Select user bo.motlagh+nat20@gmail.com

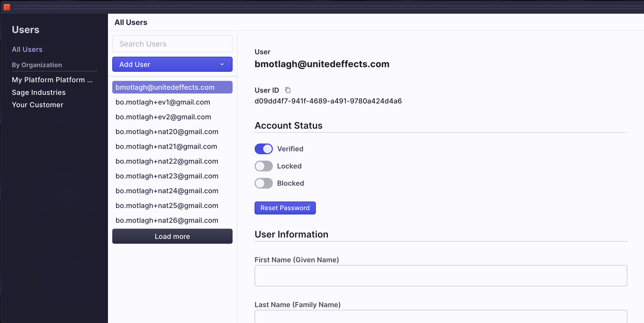(x=167, y=132)
